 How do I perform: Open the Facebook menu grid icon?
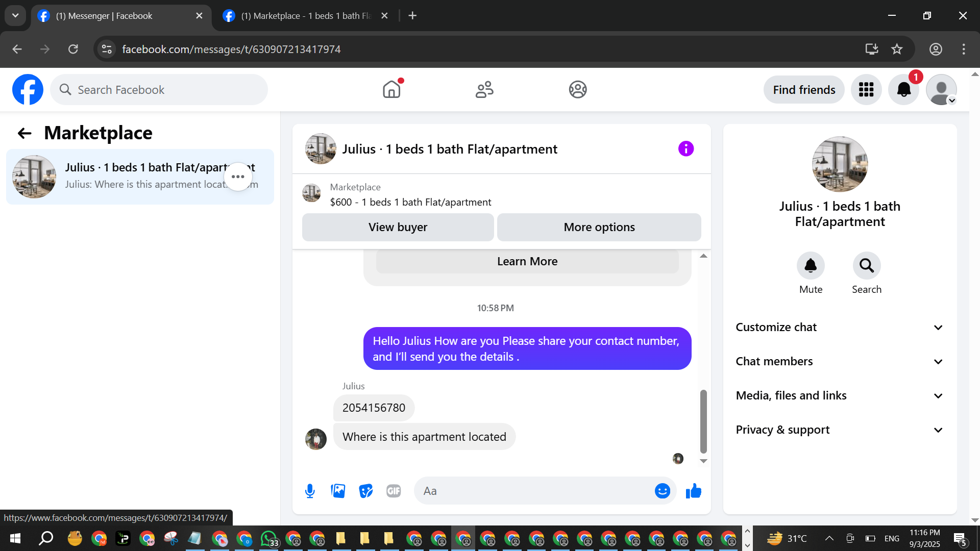866,90
